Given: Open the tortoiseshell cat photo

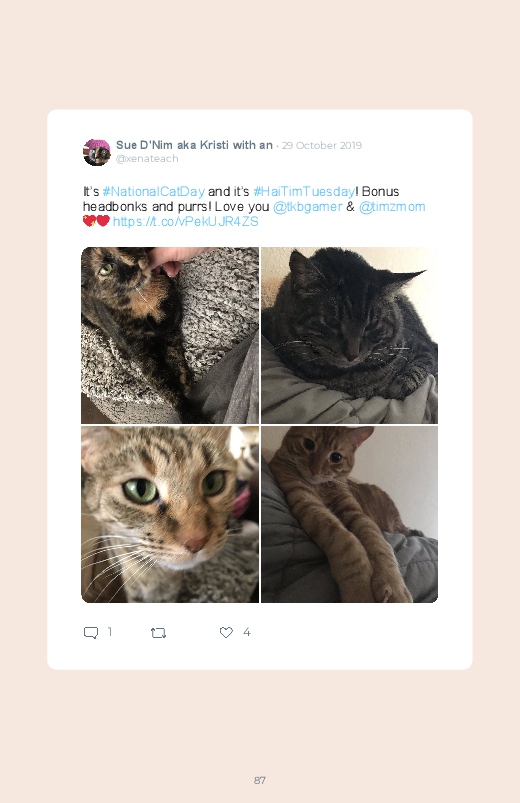Looking at the screenshot, I should coord(170,335).
